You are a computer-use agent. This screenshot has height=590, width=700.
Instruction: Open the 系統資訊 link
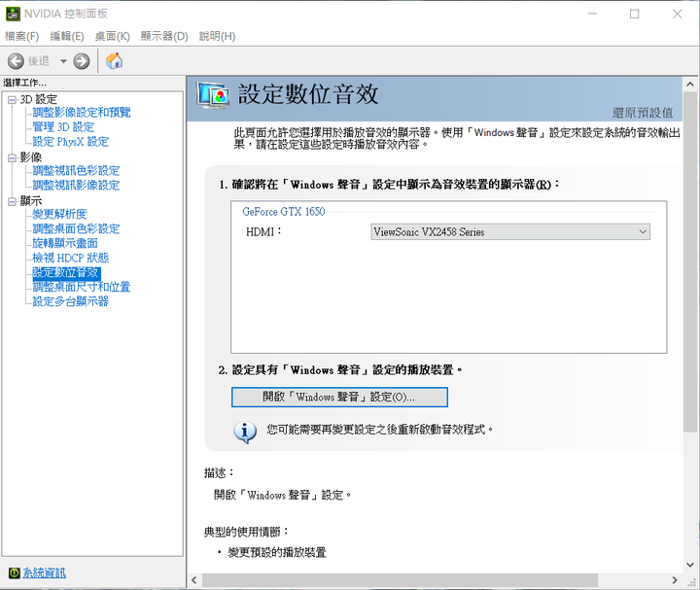coord(44,573)
